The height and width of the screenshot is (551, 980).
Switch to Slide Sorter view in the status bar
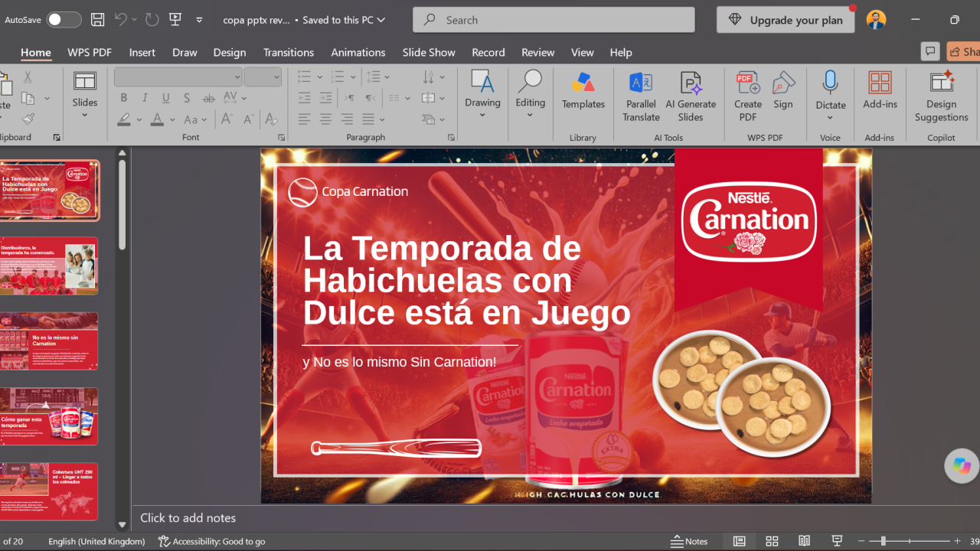point(772,541)
